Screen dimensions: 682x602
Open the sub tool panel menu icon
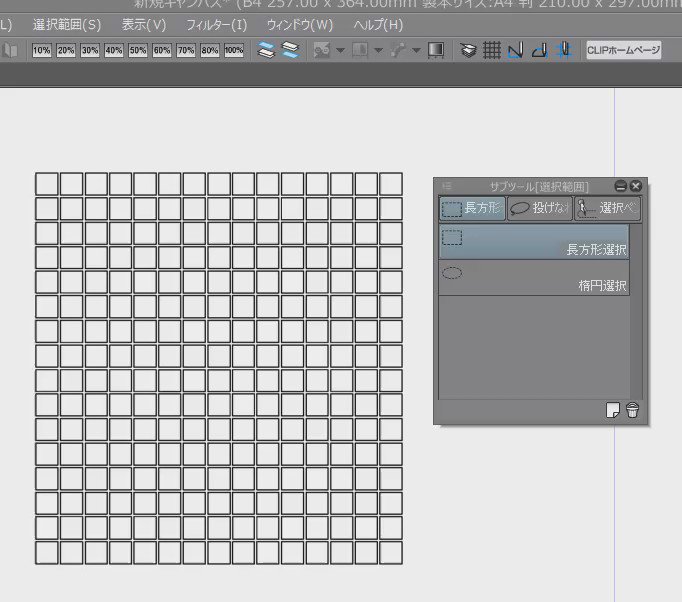447,186
